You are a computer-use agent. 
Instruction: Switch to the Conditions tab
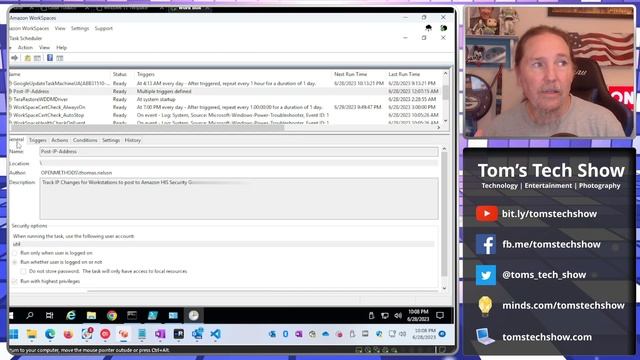pyautogui.click(x=85, y=140)
